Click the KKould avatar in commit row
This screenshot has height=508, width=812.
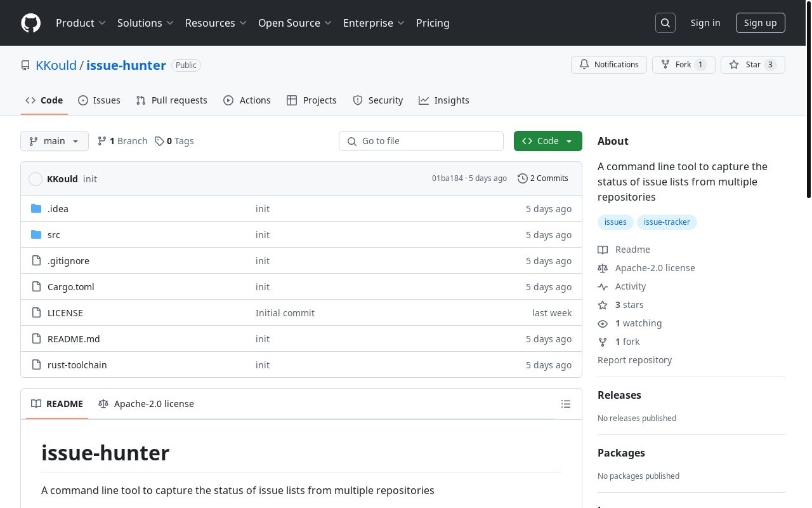[36, 179]
